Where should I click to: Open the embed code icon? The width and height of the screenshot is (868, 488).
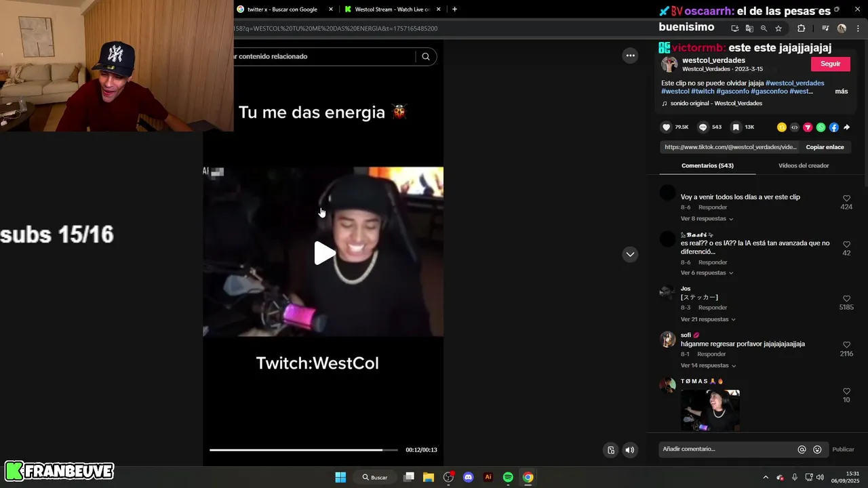tap(795, 127)
